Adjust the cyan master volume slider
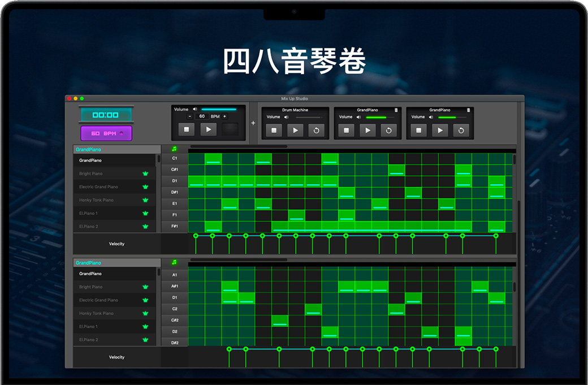 pyautogui.click(x=219, y=109)
